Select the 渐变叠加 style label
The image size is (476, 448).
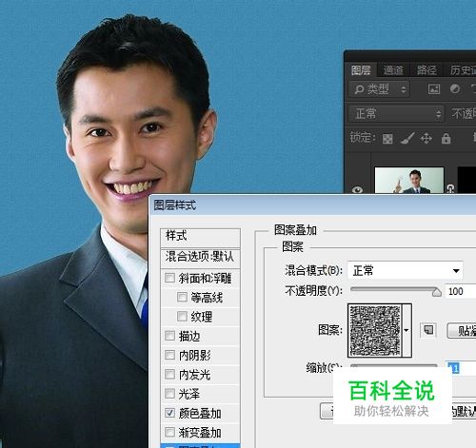tap(200, 433)
